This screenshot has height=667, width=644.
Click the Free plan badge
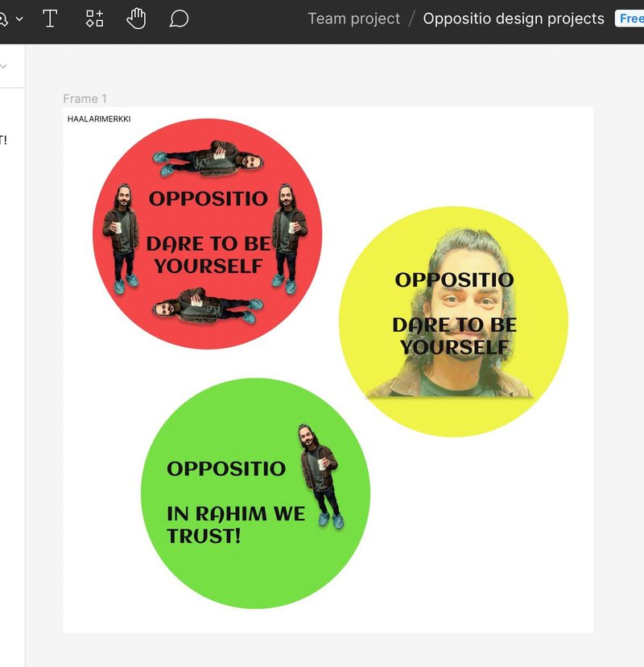630,19
